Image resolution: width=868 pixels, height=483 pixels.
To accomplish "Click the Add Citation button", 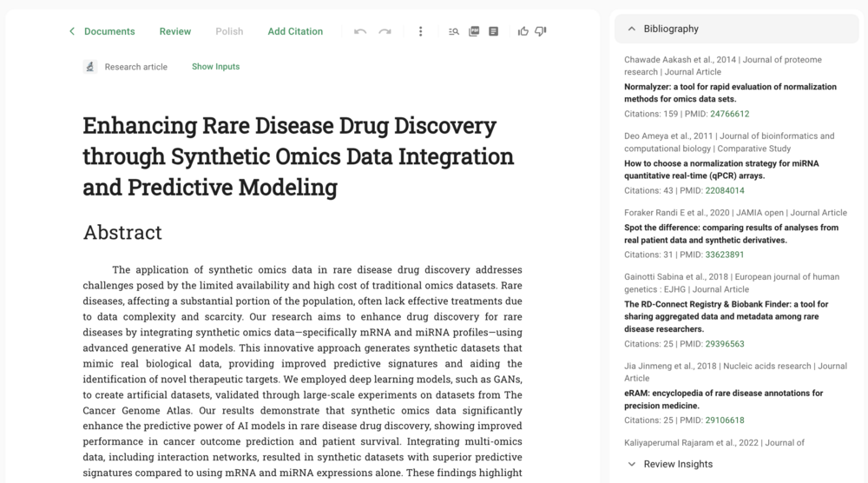I will tap(295, 31).
